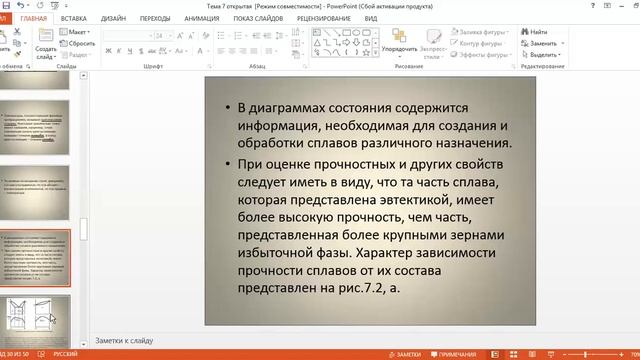Viewport: 640px width, 360px height.
Task: Open the ПОКАЗ СЛАЙДОВ tab
Action: click(x=258, y=18)
